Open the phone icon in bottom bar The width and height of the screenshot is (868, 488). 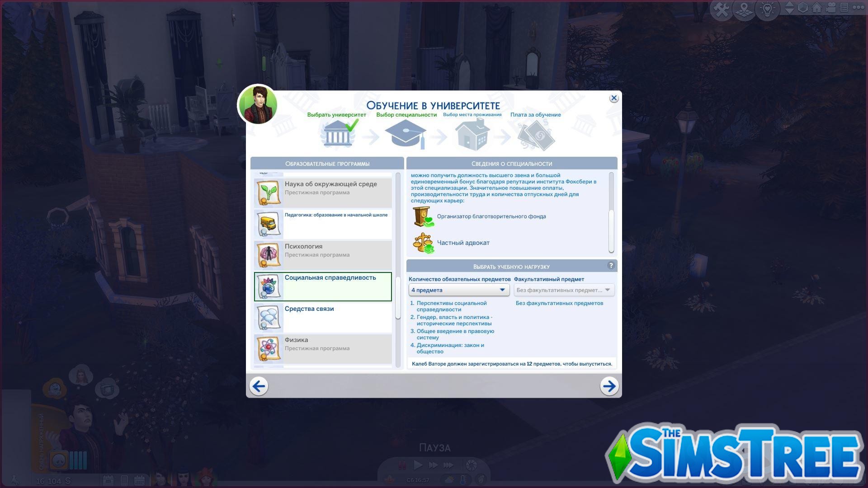(124, 480)
